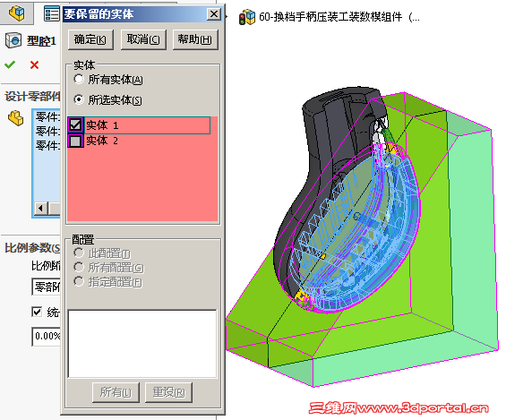
Task: Click the 型腔1 cavity feature icon
Action: pyautogui.click(x=13, y=40)
